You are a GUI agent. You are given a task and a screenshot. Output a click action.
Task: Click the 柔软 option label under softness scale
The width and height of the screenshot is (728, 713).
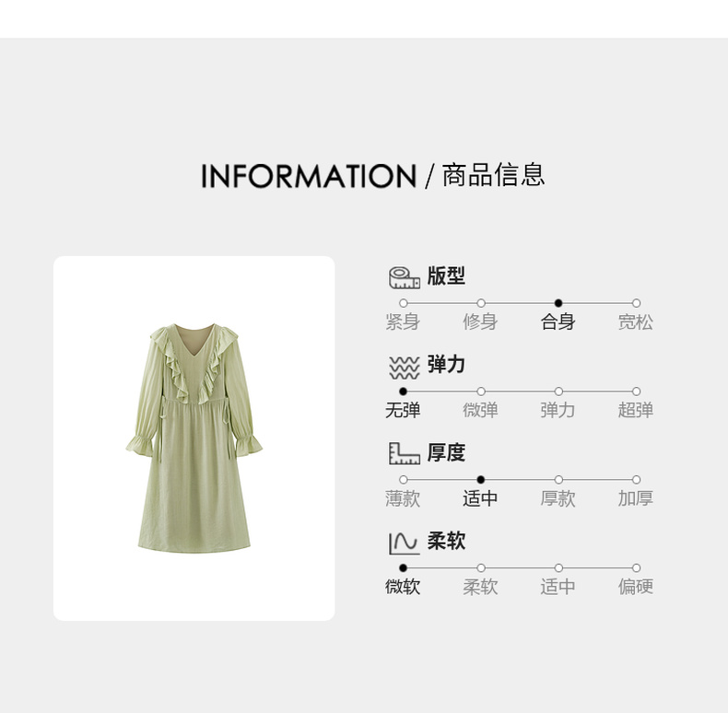pyautogui.click(x=480, y=587)
